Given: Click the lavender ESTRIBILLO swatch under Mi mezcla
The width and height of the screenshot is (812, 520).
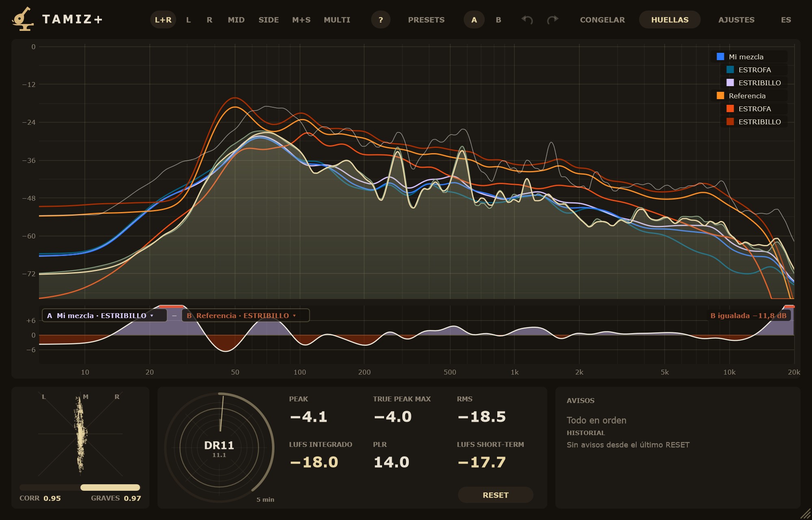Looking at the screenshot, I should 730,82.
